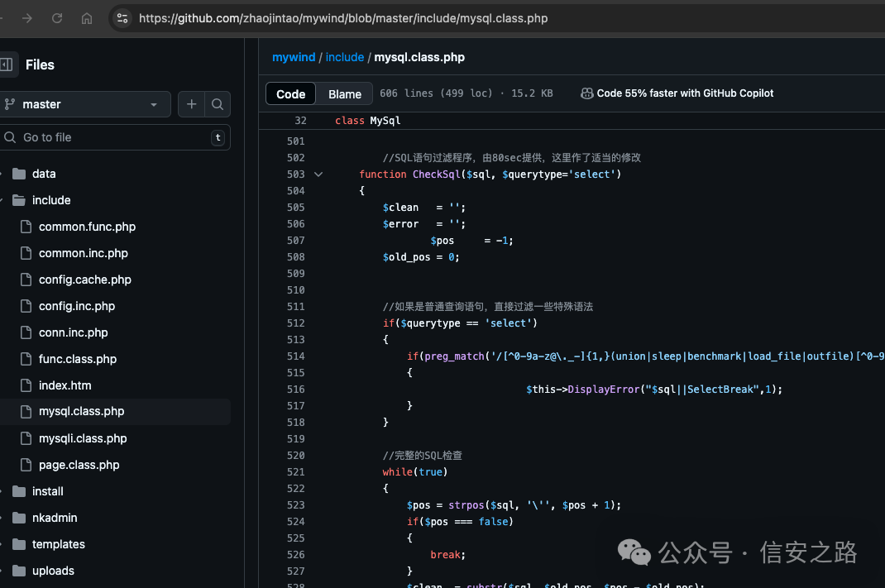Reload the page with the refresh icon
885x588 pixels.
(x=57, y=19)
